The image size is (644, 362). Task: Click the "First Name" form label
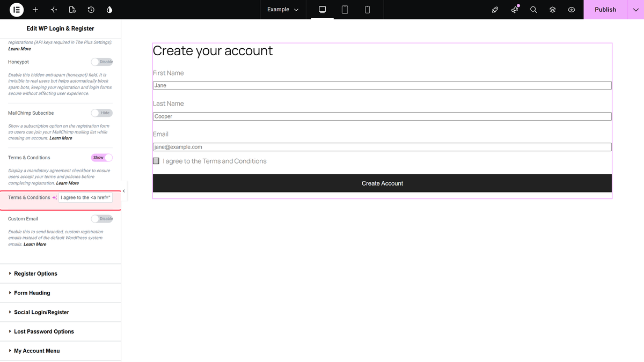(169, 73)
